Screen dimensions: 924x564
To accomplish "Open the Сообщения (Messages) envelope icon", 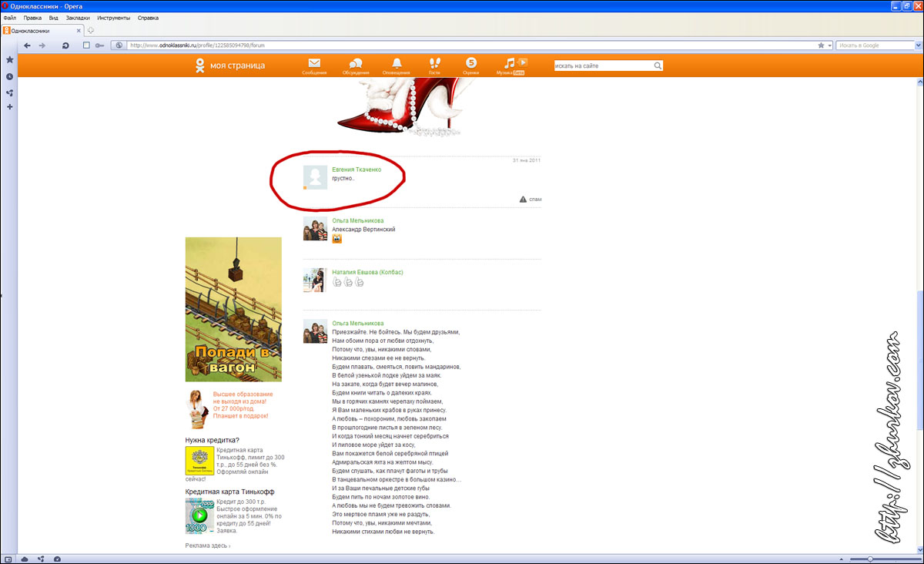I will coord(314,64).
